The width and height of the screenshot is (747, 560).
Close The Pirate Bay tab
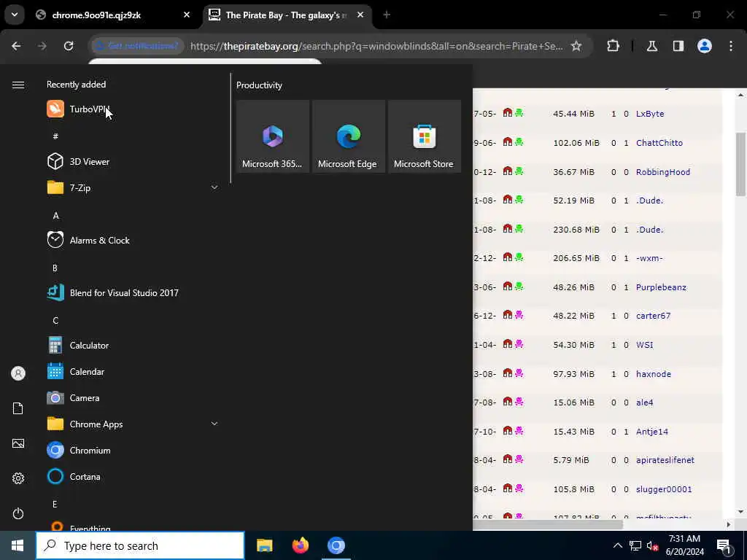pyautogui.click(x=360, y=15)
